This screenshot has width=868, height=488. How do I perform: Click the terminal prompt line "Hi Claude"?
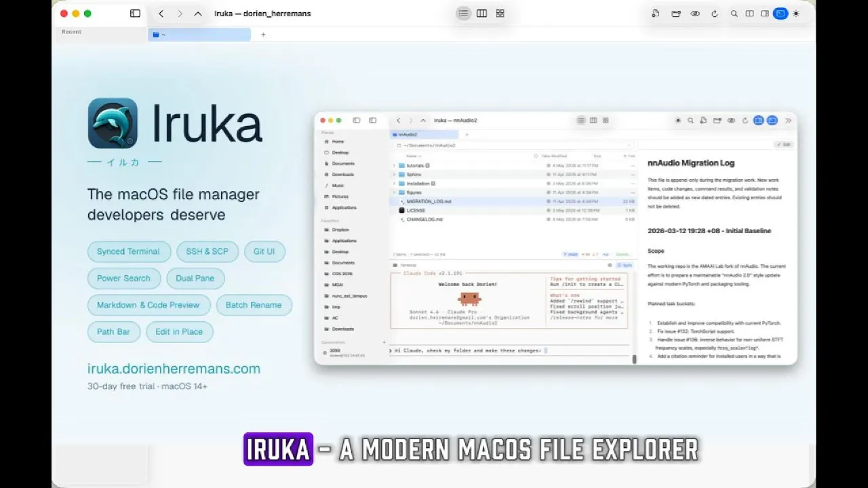(468, 350)
